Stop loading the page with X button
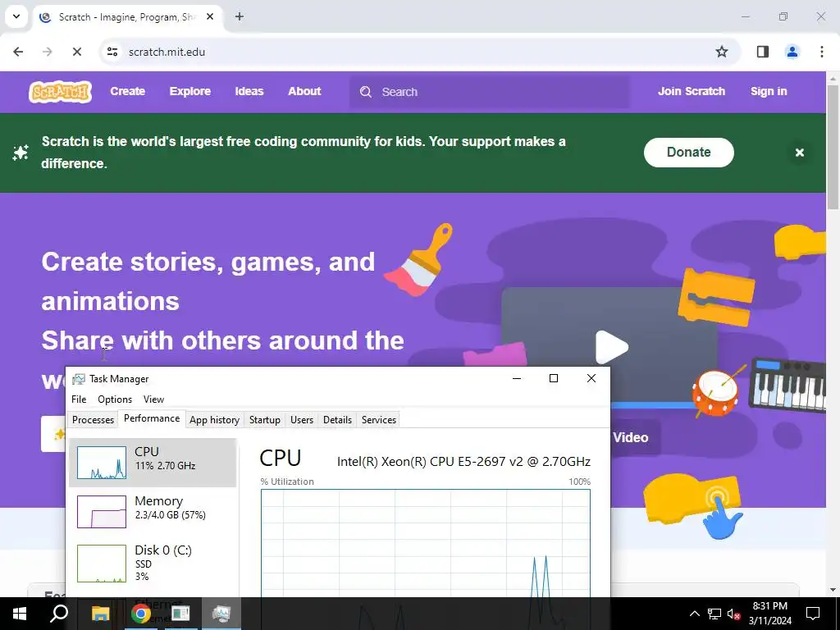This screenshot has width=840, height=630. click(x=76, y=52)
